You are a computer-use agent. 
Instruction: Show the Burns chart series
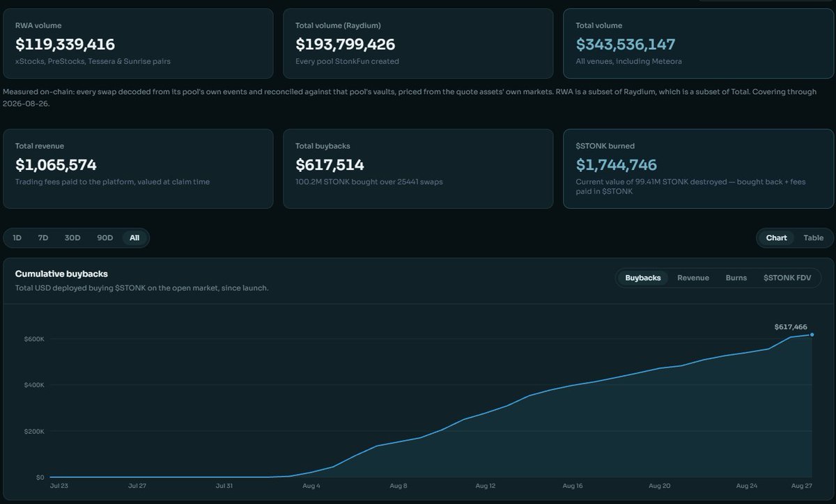pos(736,278)
